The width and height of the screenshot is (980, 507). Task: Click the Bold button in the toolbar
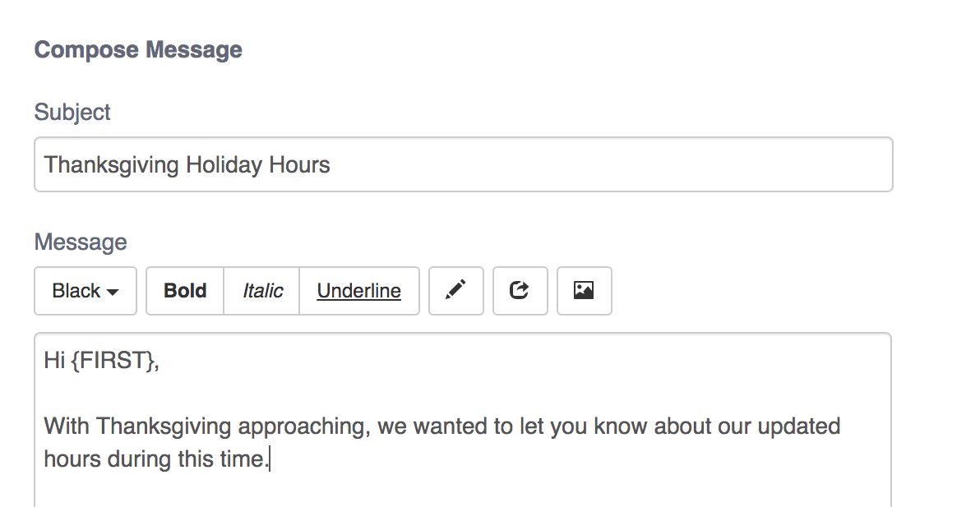coord(184,290)
